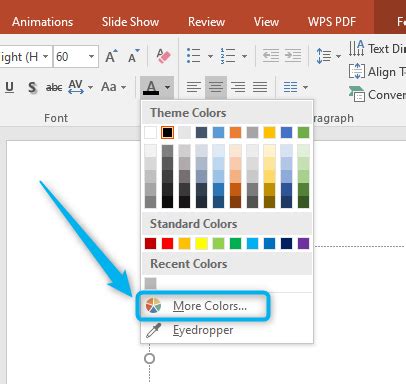Align text right
The width and height of the screenshot is (406, 384).
238,87
